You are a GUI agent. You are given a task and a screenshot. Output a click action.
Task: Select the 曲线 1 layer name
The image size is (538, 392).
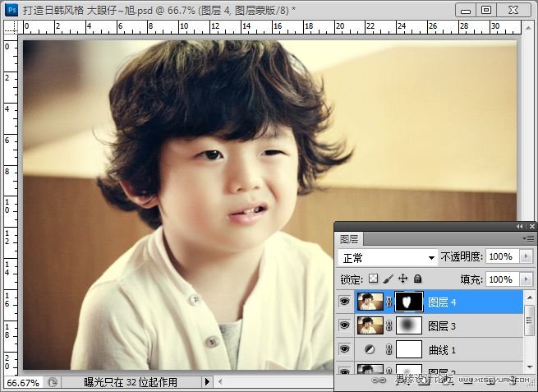442,350
